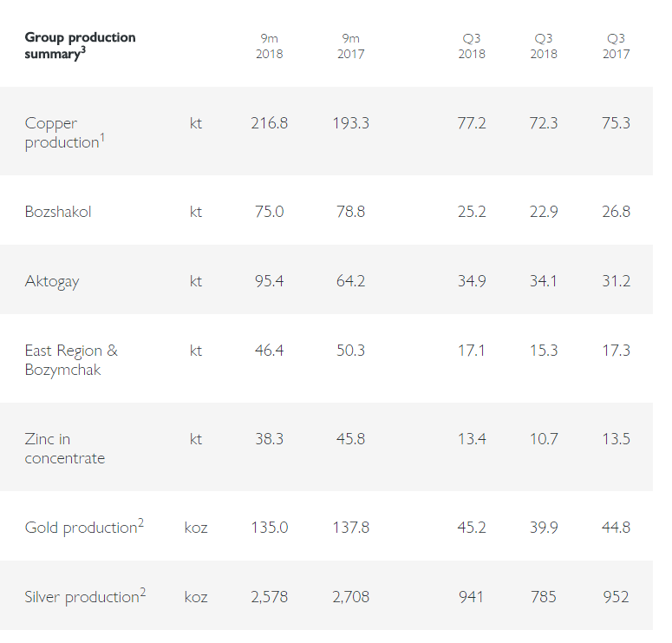Click the Group production summary heading
The image size is (672, 643).
pos(80,45)
